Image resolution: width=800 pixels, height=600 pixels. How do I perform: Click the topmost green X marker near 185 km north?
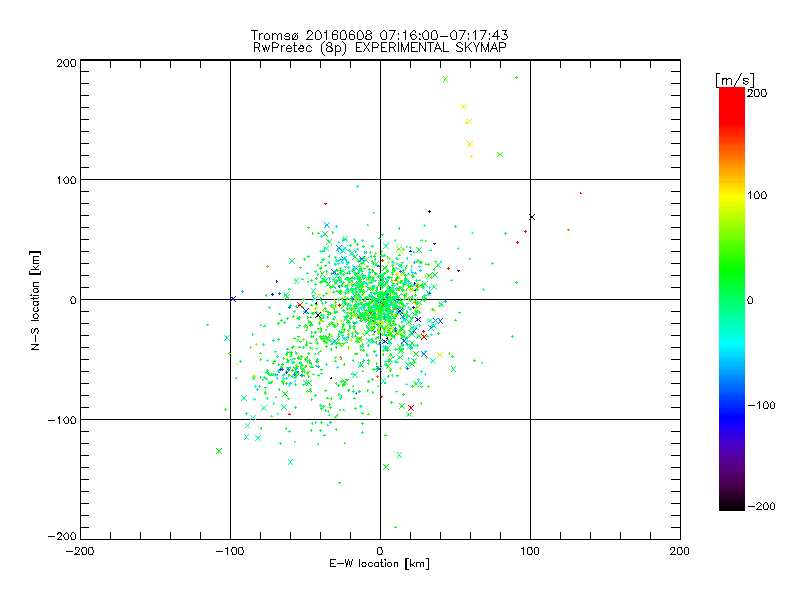[445, 79]
